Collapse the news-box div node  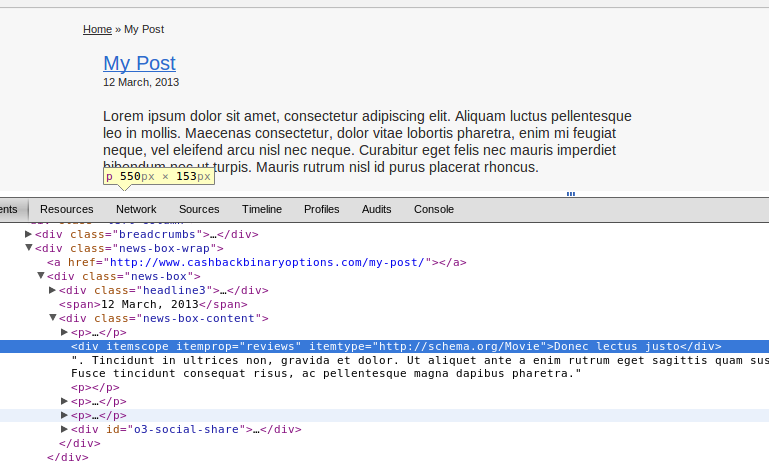[x=41, y=276]
